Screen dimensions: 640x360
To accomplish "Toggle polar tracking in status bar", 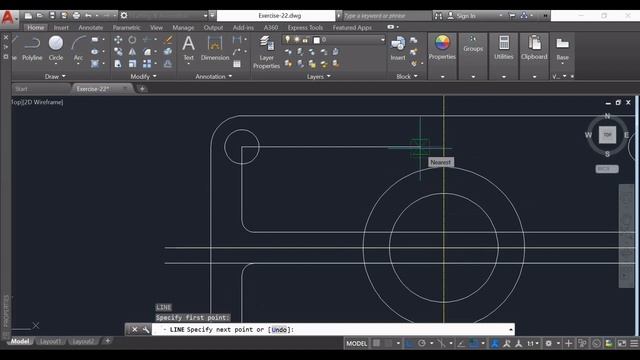I will (422, 344).
